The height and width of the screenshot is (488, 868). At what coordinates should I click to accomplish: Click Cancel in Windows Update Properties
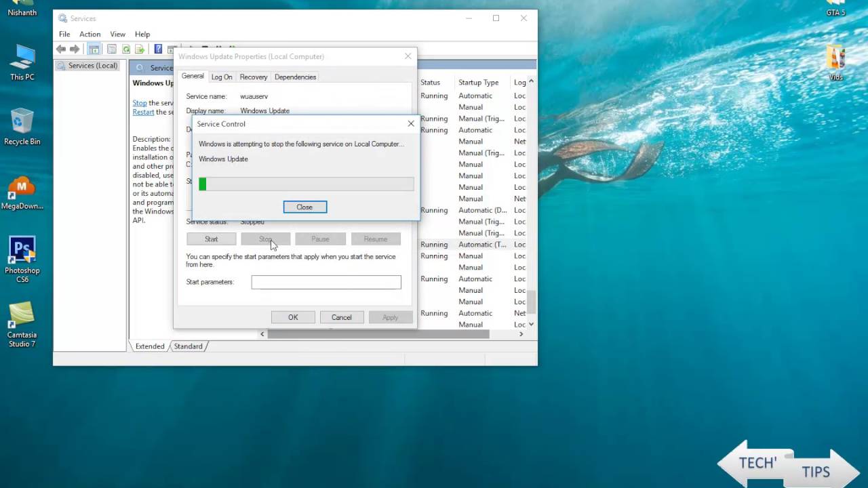[342, 317]
